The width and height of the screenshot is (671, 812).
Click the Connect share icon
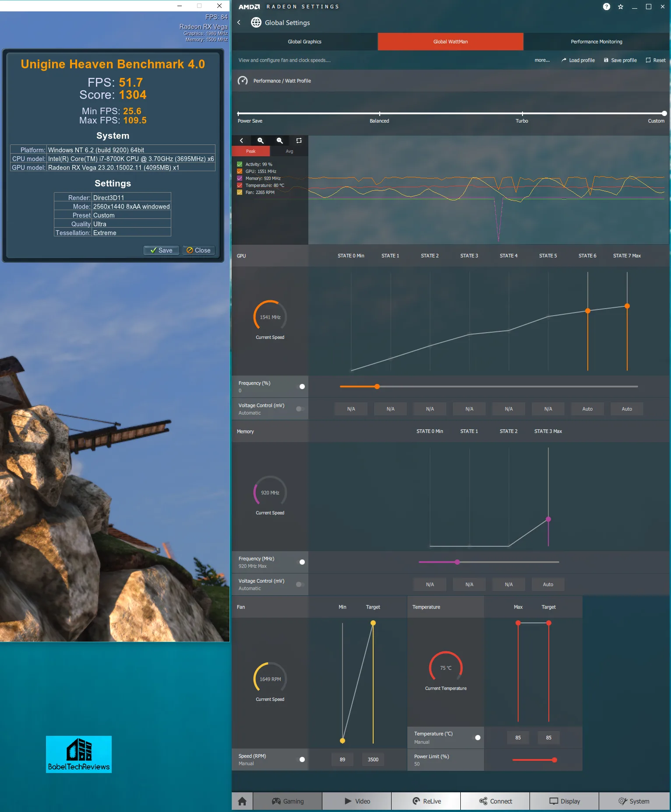coord(483,801)
